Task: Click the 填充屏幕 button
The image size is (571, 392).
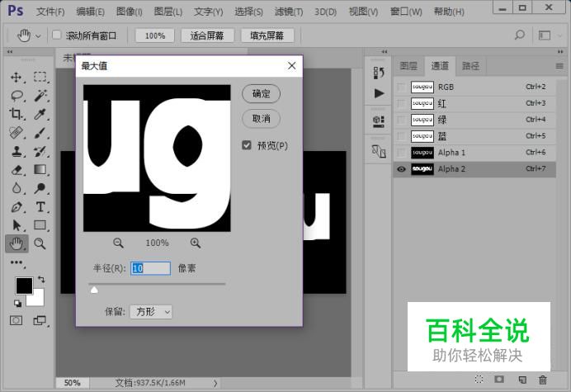Action: 267,35
